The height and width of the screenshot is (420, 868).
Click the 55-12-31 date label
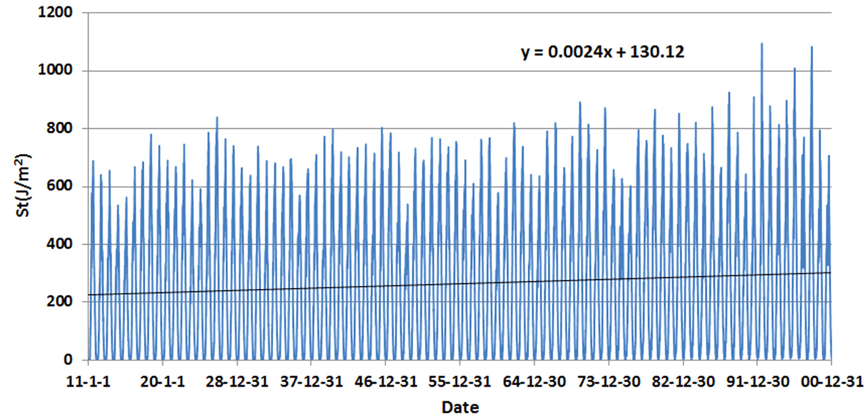pyautogui.click(x=460, y=382)
